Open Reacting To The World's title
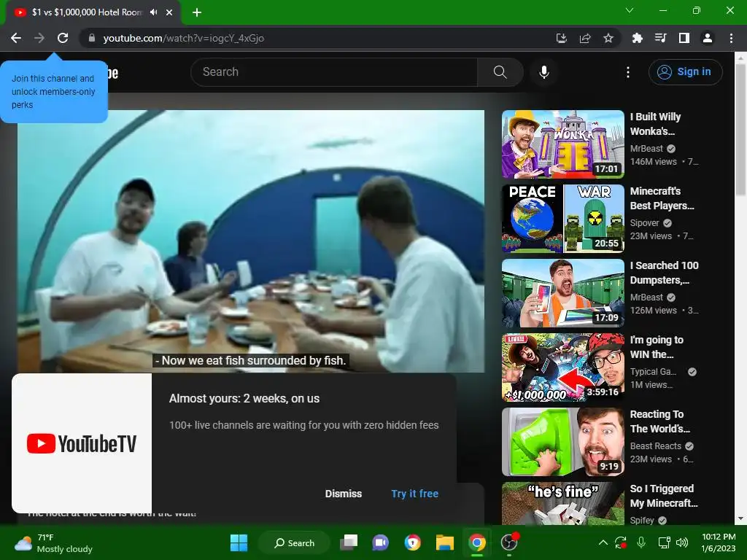Screen dimensions: 747x560 coord(659,421)
